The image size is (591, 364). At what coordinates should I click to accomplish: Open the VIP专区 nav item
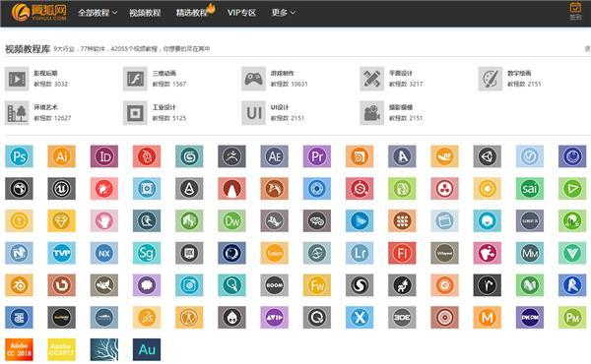(x=241, y=13)
